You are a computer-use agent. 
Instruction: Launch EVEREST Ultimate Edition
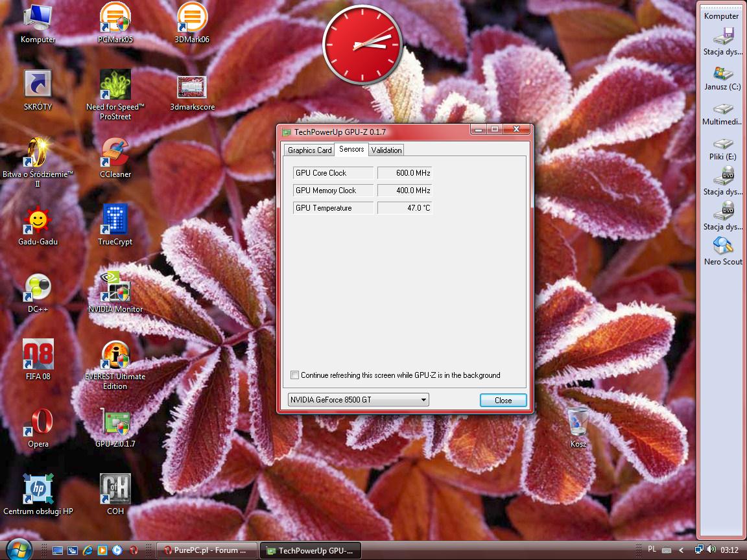click(115, 366)
